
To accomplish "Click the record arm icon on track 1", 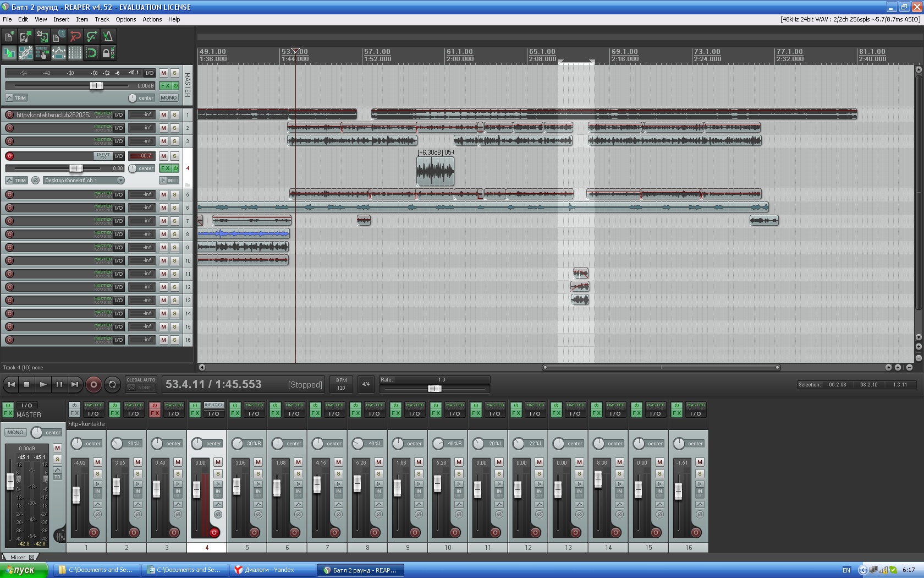I will (9, 114).
